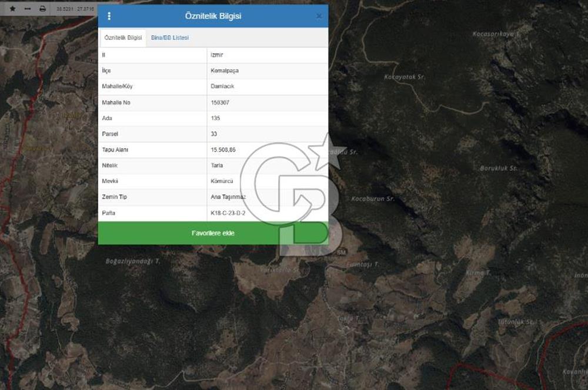Screen dimensions: 588x390
Task: Select the Zemin Tip value Ana Taşınmaz
Action: (x=228, y=197)
